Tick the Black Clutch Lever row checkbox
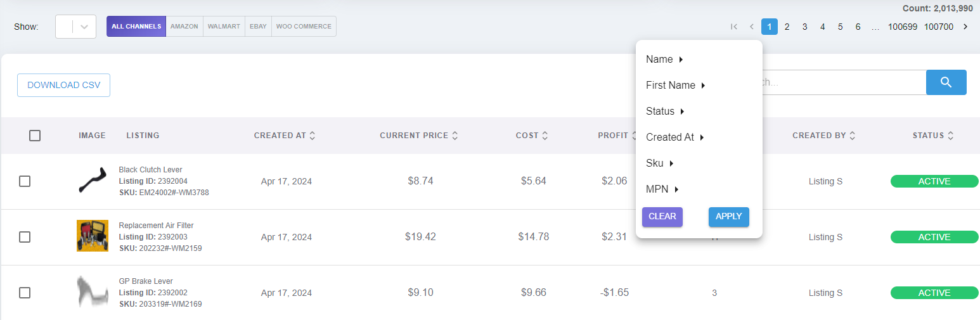This screenshot has height=320, width=980. pyautogui.click(x=25, y=181)
